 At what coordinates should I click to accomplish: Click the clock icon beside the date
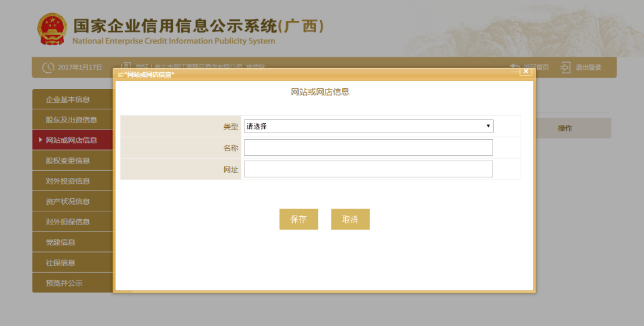click(48, 67)
